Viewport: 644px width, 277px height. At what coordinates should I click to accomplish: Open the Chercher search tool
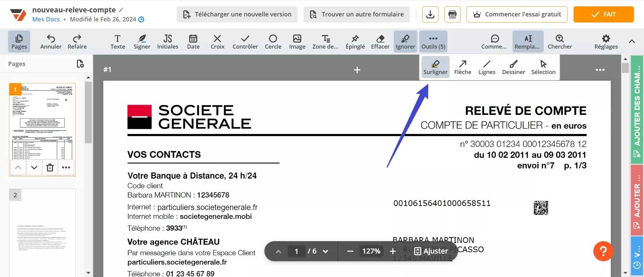click(x=560, y=42)
